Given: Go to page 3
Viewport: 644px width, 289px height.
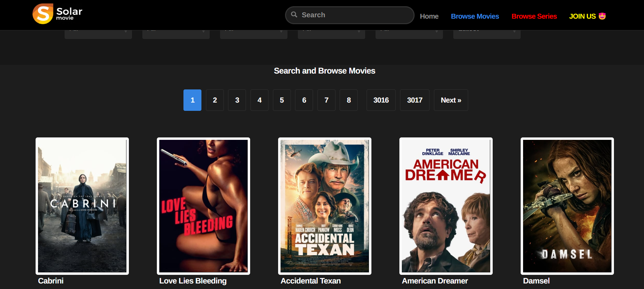Looking at the screenshot, I should point(237,100).
